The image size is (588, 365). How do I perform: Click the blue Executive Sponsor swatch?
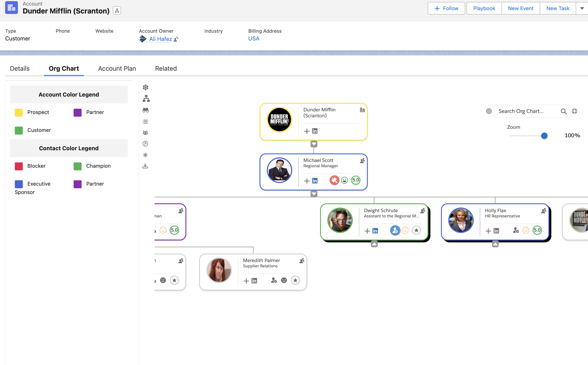pyautogui.click(x=19, y=184)
